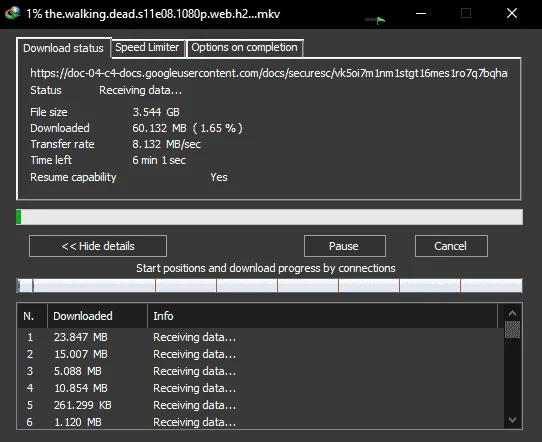542x442 pixels.
Task: Click the connections progress segments bar
Action: click(269, 285)
